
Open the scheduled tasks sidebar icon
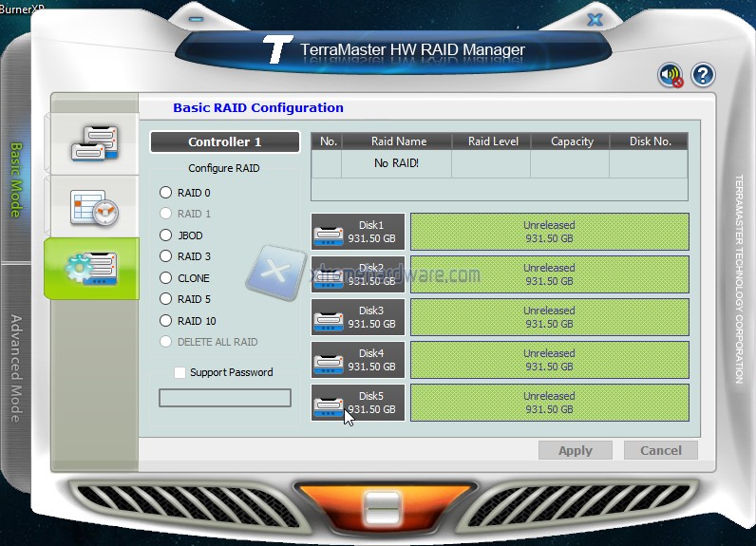click(93, 206)
